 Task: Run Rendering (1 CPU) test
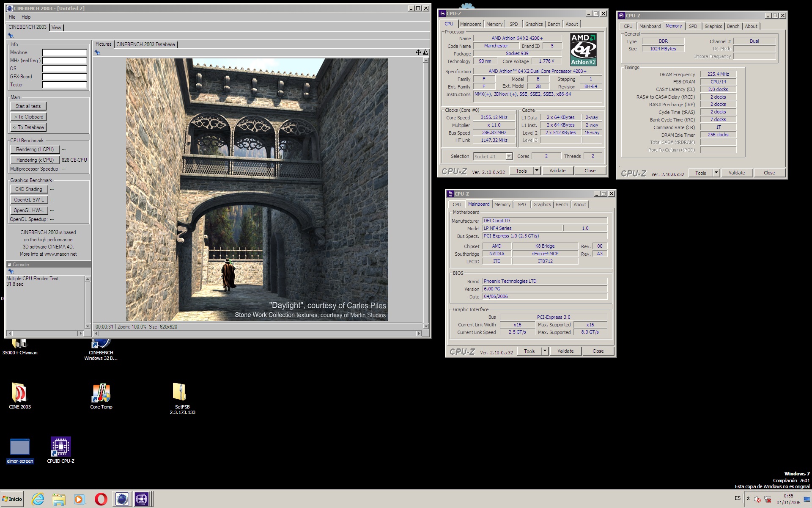[x=35, y=149]
